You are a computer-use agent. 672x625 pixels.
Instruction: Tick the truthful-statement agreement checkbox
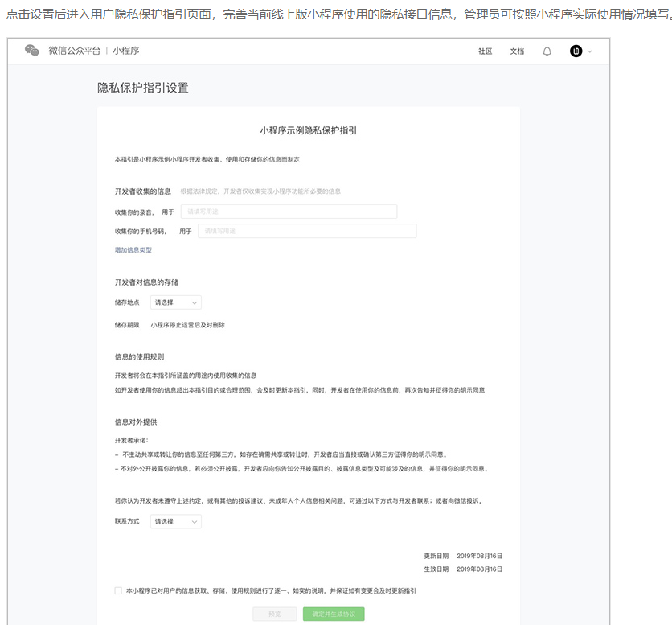coord(118,590)
